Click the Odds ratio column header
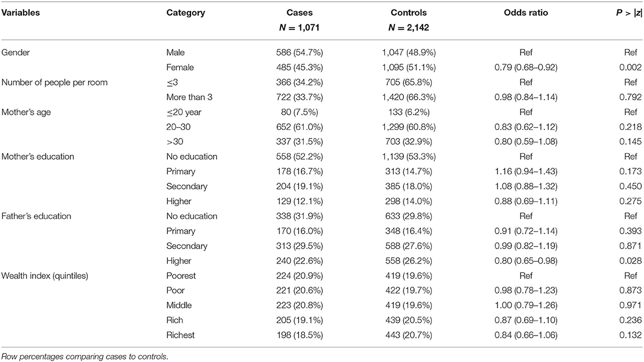The image size is (644, 362). coord(526,13)
